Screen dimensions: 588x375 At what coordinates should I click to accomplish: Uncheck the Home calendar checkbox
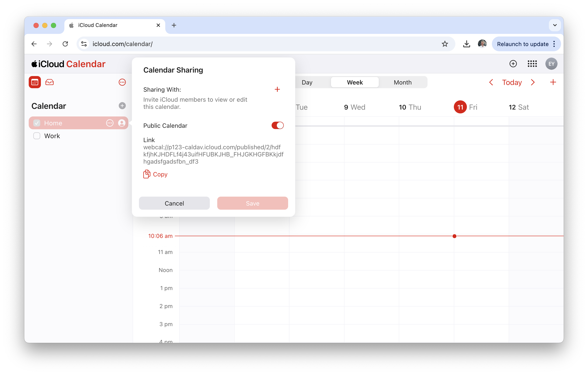(x=37, y=123)
